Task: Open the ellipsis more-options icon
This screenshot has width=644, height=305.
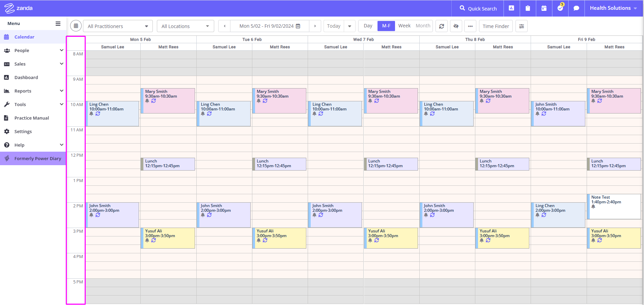Action: (x=470, y=26)
